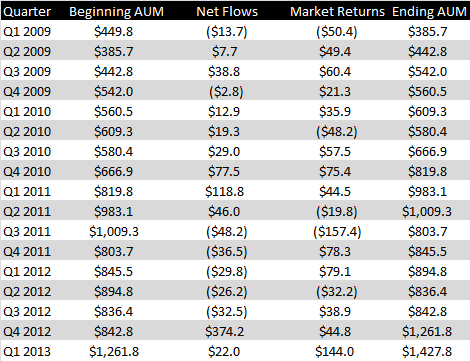Click ending AUM value $1,009.3
Image resolution: width=470 pixels, height=361 pixels.
[x=427, y=212]
